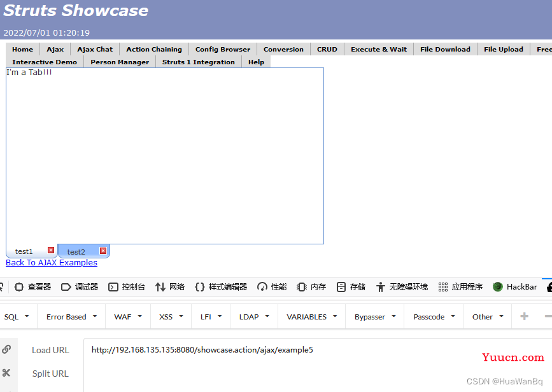The width and height of the screenshot is (552, 392).
Task: Open the Passcode dropdown
Action: pos(434,317)
